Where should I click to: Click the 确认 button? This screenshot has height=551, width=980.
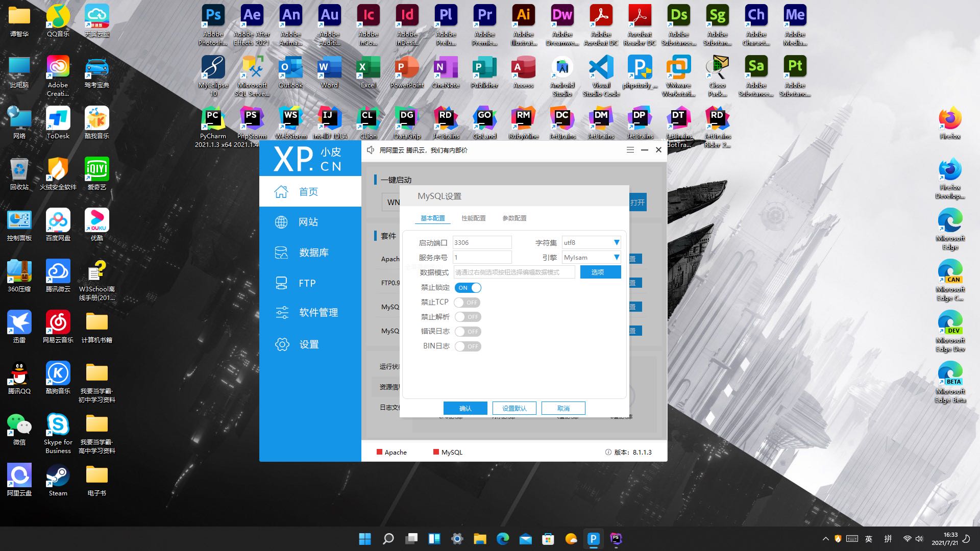coord(465,408)
